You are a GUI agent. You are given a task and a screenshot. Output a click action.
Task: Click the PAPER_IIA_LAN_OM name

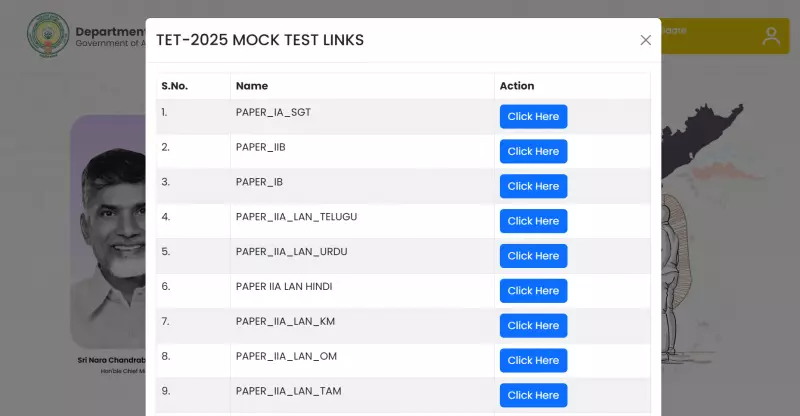pos(286,356)
